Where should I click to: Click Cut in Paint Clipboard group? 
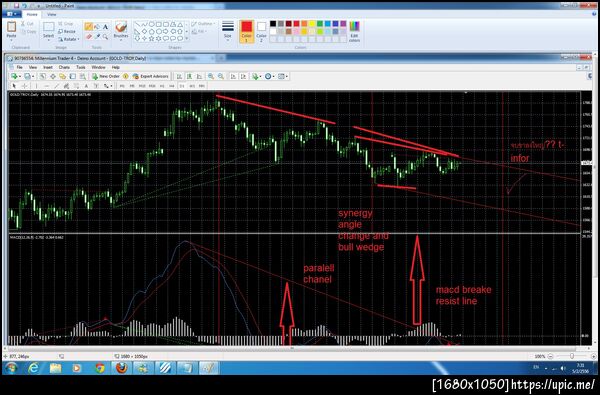[27, 24]
